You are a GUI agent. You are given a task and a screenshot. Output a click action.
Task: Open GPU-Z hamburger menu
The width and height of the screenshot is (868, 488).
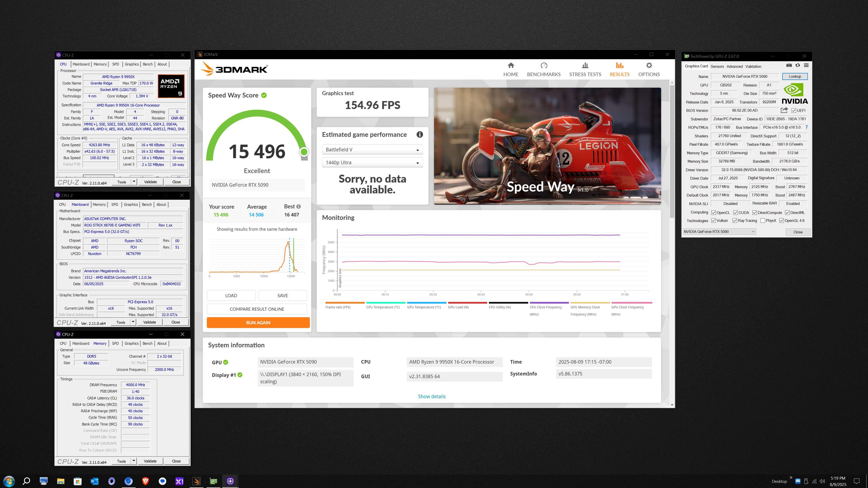(x=806, y=65)
